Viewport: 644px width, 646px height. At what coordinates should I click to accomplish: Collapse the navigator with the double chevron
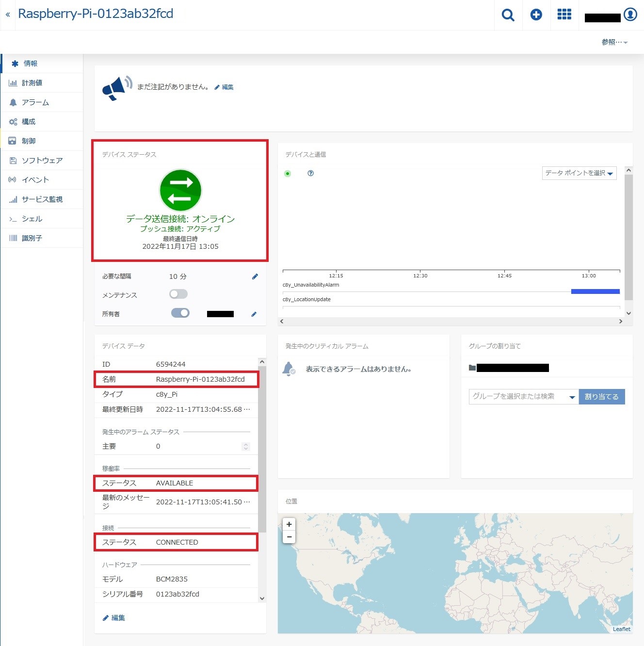coord(8,15)
